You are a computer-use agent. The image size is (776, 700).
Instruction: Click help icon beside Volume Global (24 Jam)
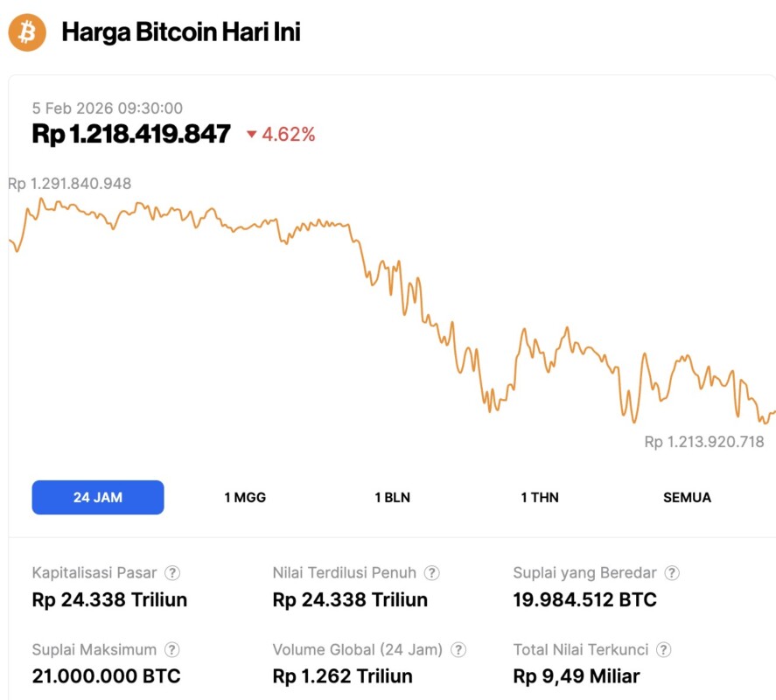pos(458,650)
